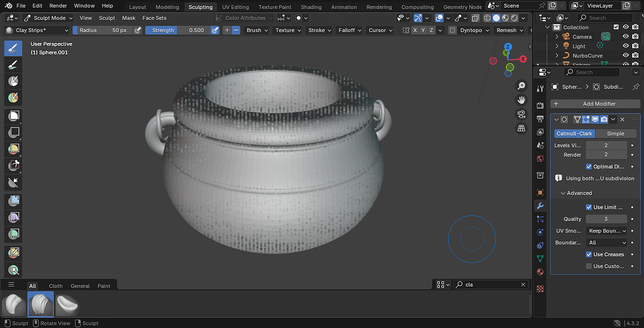Viewport: 644px width, 328px height.
Task: Toggle viewport overlays button
Action: 440,18
